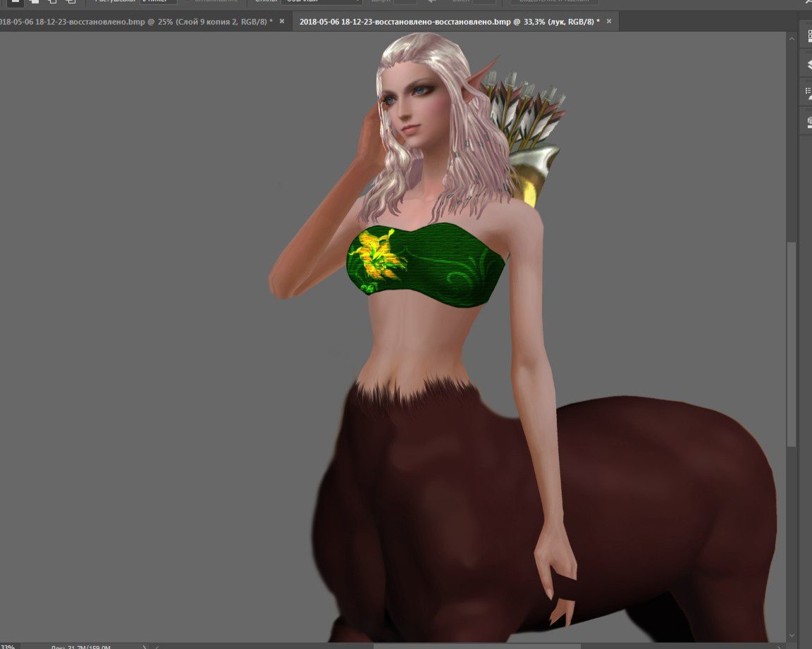Close the tab with Слой 9 копия 2
Image resolution: width=812 pixels, height=649 pixels.
[282, 21]
